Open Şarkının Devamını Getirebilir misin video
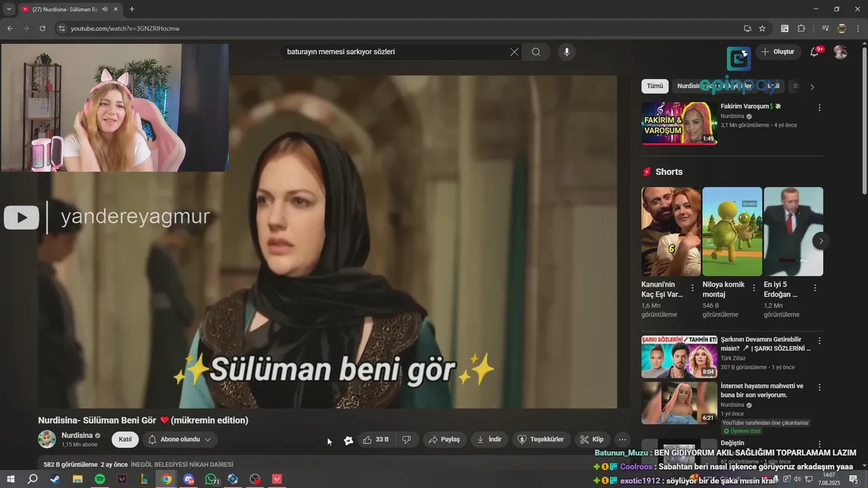The height and width of the screenshot is (488, 868). [x=679, y=357]
